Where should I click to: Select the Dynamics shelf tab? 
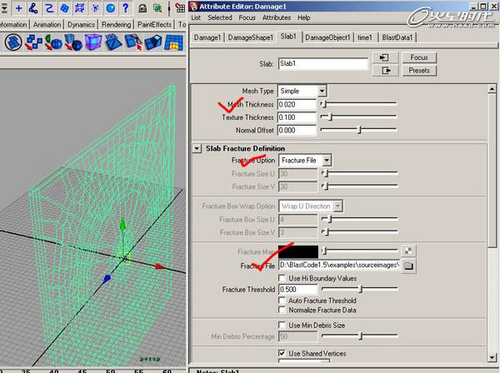click(x=81, y=25)
